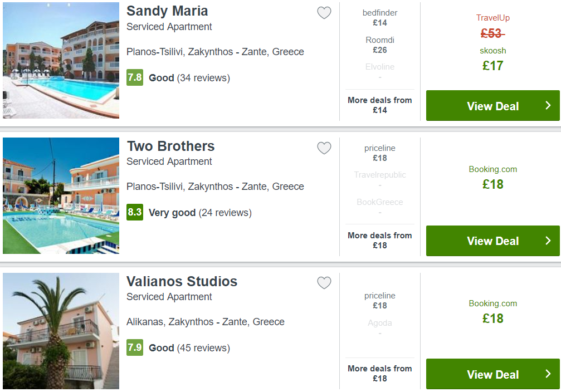Open the Two Brothers pool photo
Image resolution: width=561 pixels, height=392 pixels.
point(61,195)
